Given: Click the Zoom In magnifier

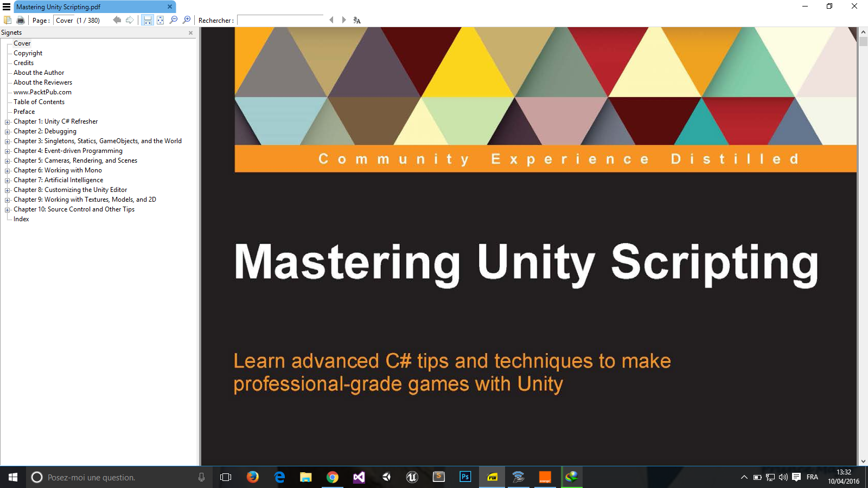Looking at the screenshot, I should pyautogui.click(x=187, y=20).
